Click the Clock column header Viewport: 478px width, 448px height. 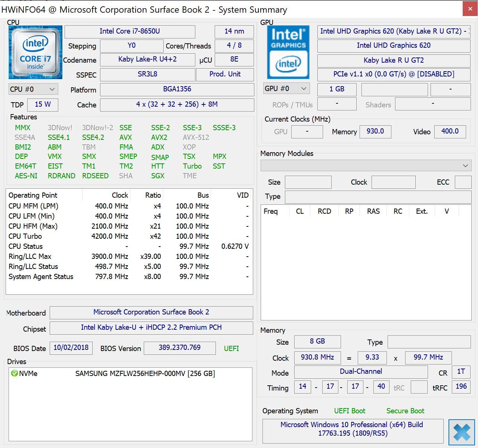pos(120,195)
